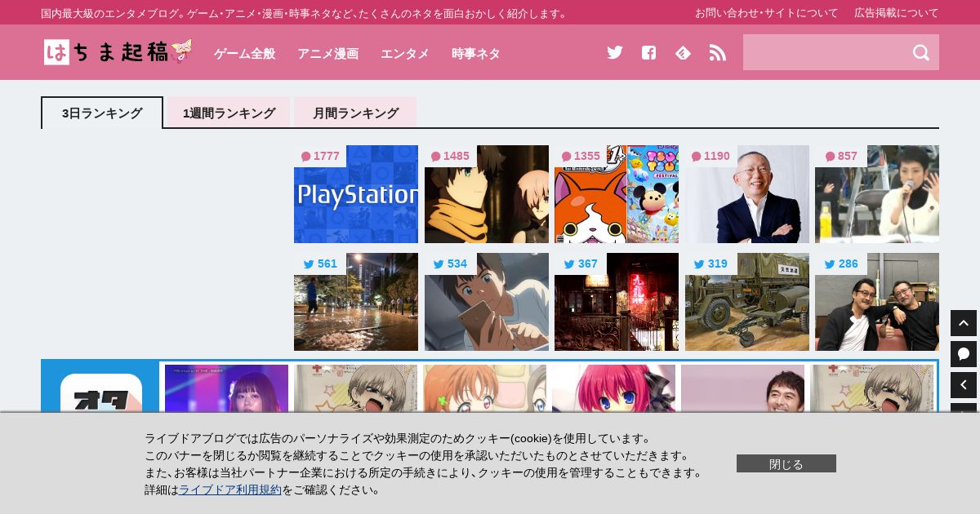Open the flooded street article with 561 tweets
The image size is (980, 514).
click(x=356, y=302)
